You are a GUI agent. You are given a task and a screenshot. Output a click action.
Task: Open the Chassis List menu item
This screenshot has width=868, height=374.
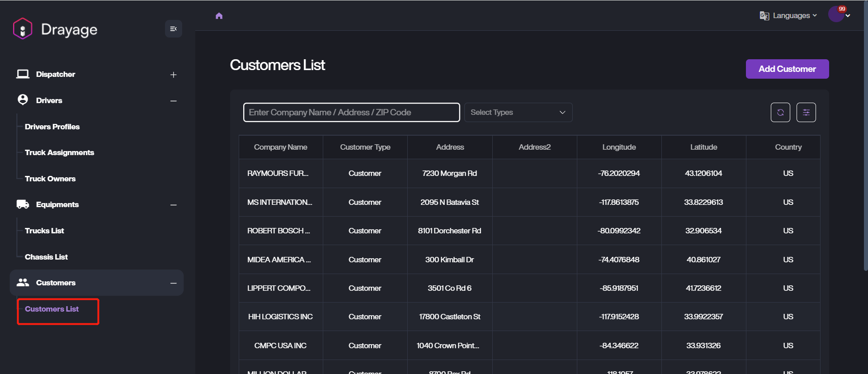coord(46,257)
